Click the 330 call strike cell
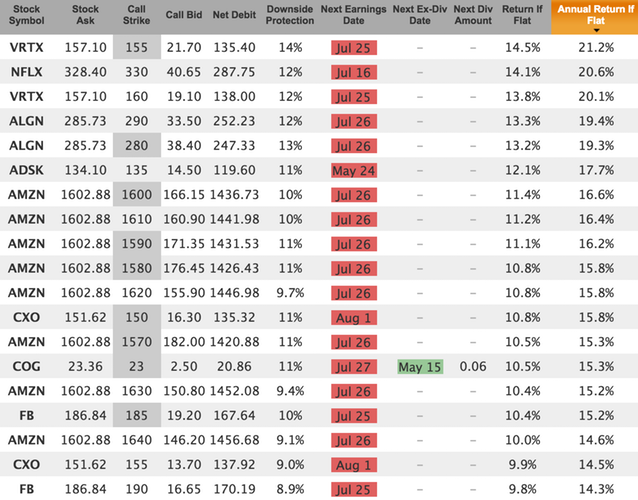Image resolution: width=638 pixels, height=500 pixels. click(137, 72)
